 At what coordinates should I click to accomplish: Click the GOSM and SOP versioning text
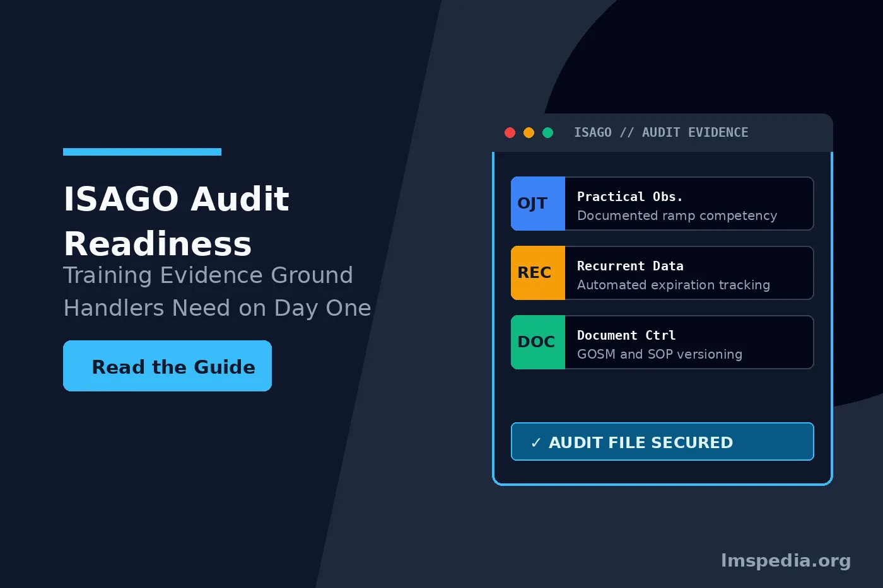[660, 354]
